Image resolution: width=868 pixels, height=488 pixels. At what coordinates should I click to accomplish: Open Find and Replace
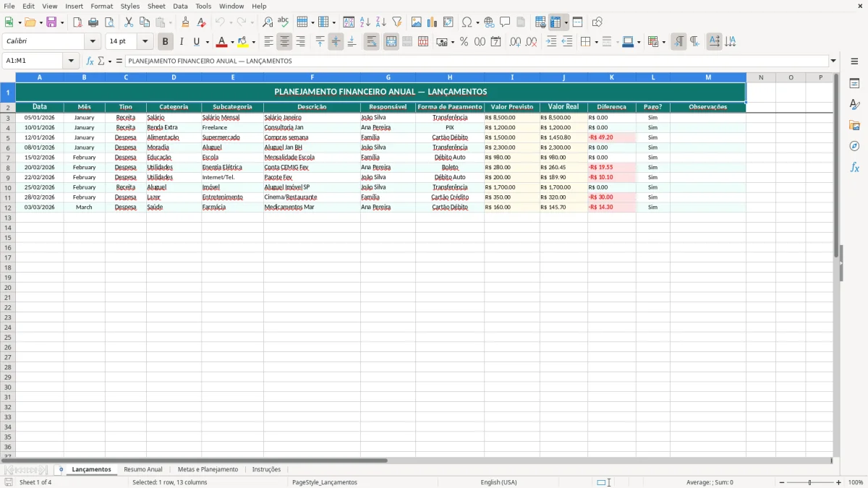point(268,22)
